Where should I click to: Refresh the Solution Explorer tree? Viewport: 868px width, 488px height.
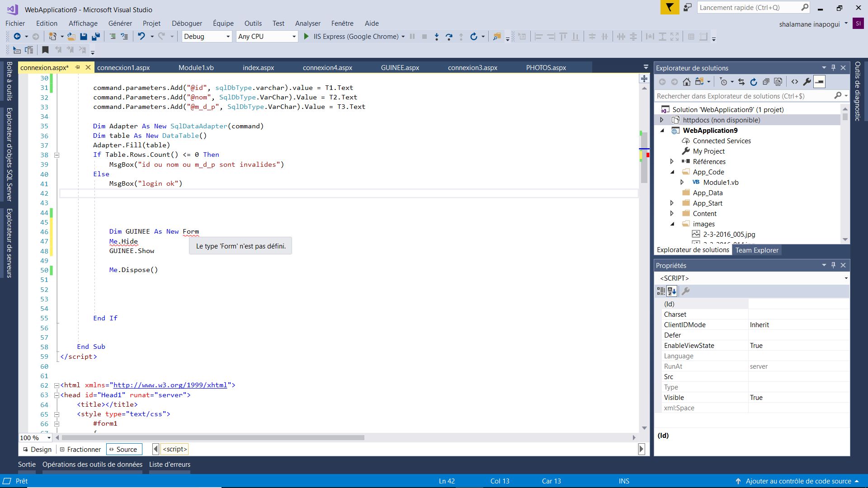pos(754,82)
